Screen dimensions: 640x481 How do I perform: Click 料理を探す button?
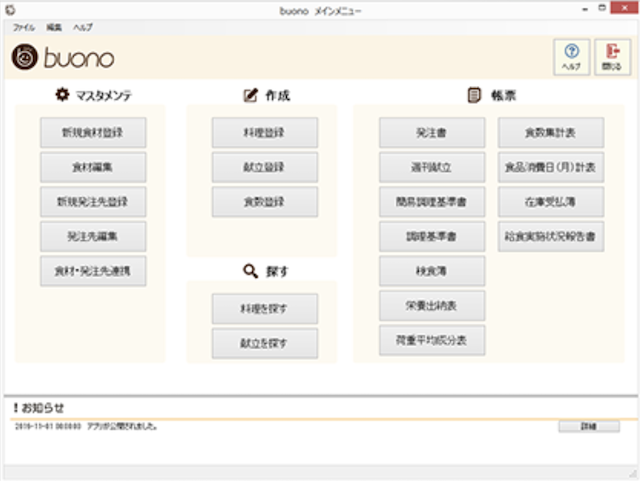point(264,309)
